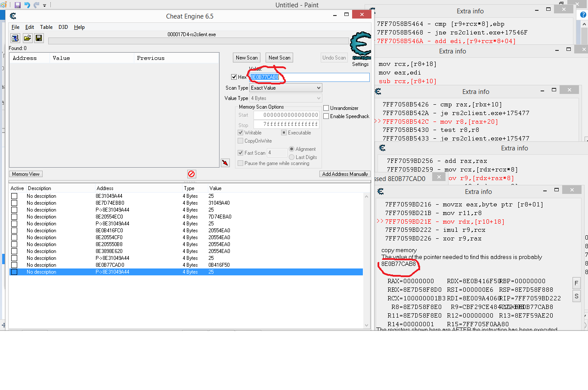Open the Paint quick access customize arrow
The image size is (588, 390).
pos(44,6)
